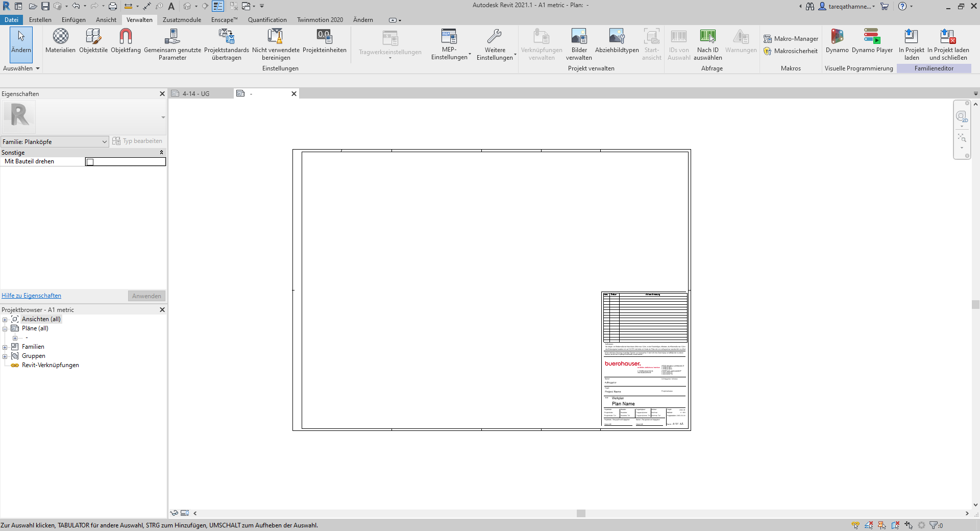Switch to the Einfügen ribbon tab
The height and width of the screenshot is (531, 980).
[73, 19]
